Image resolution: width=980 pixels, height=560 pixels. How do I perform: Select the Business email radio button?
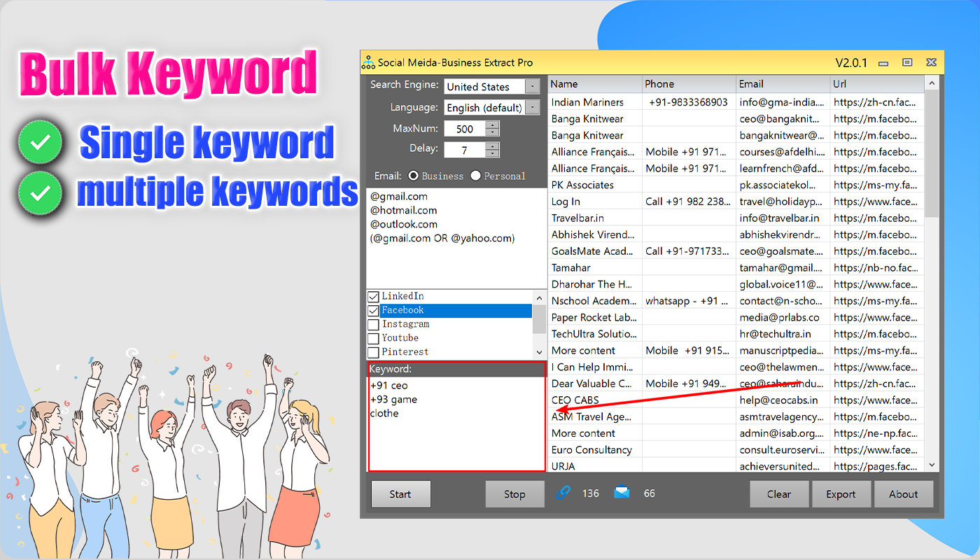(414, 176)
